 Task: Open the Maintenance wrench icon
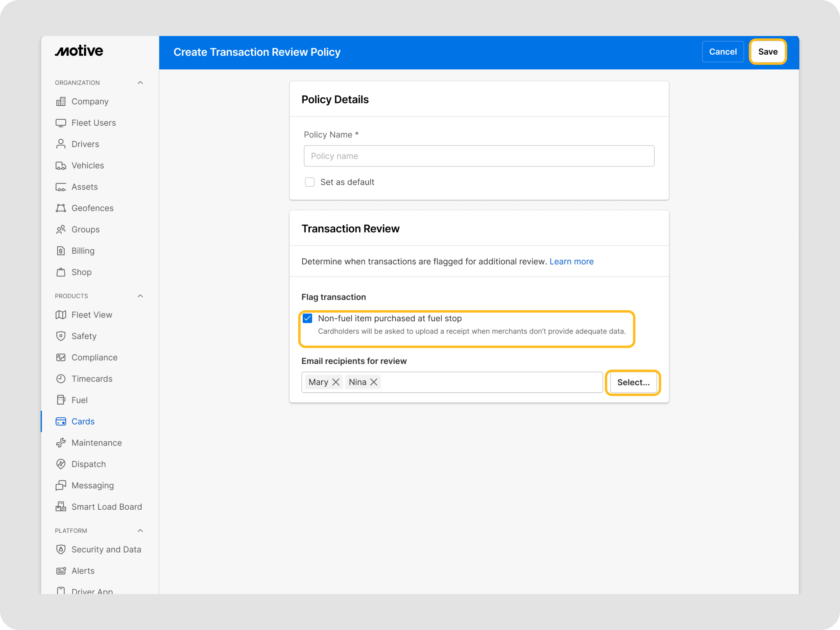point(61,443)
